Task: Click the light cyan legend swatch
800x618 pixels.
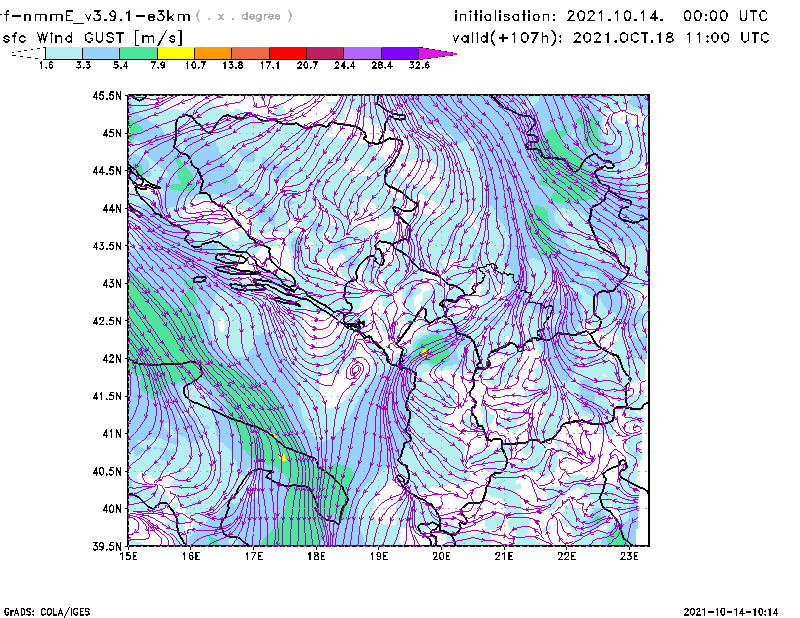Action: (64, 53)
